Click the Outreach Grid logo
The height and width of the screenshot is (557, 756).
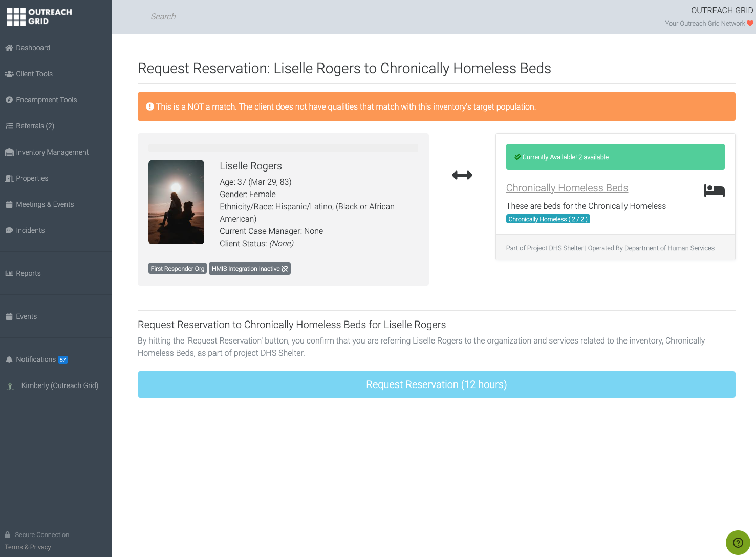39,17
